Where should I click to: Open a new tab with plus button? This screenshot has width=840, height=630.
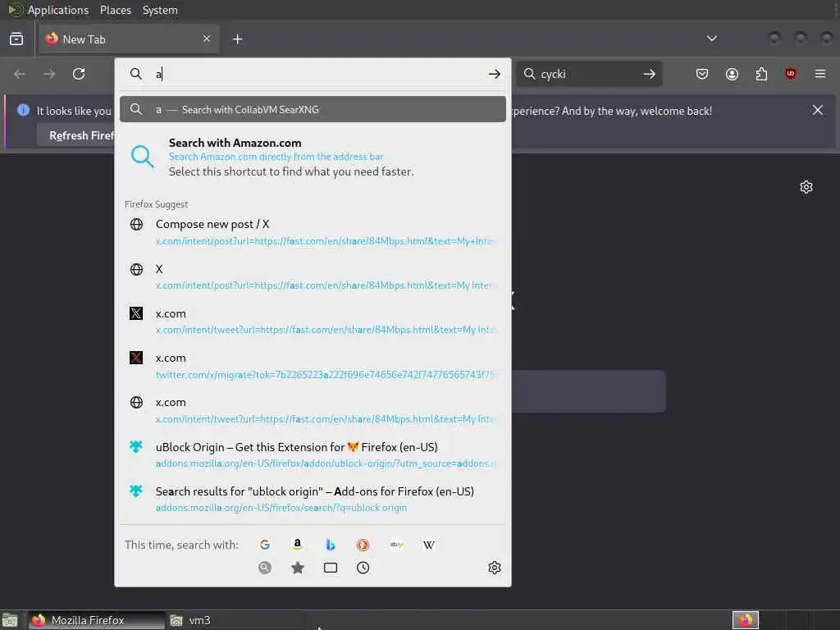237,39
